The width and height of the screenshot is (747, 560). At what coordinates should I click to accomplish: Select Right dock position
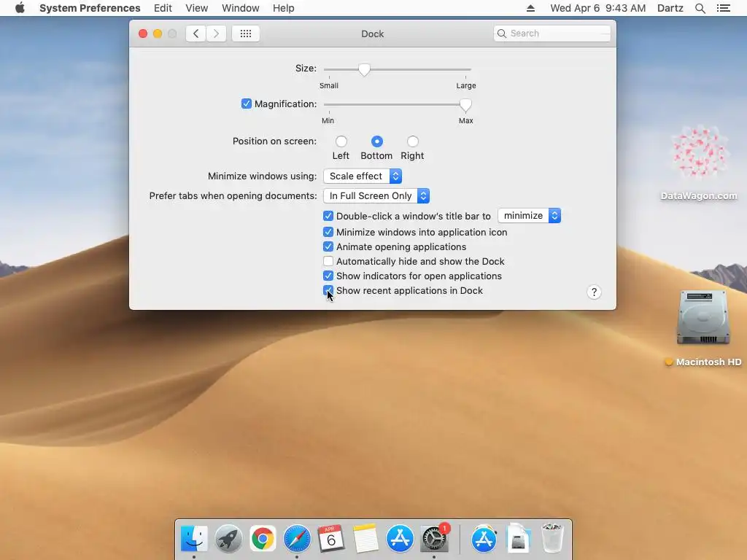(413, 141)
